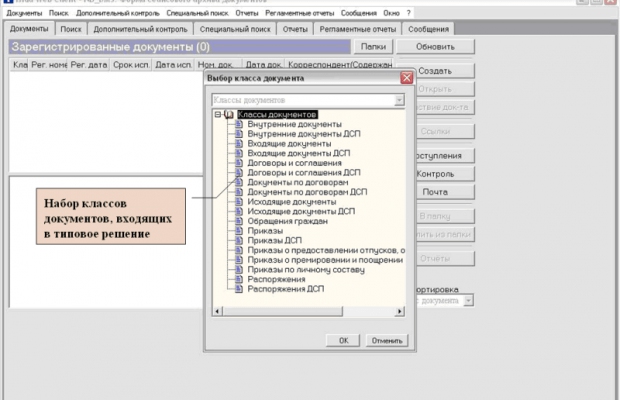The width and height of the screenshot is (620, 400).
Task: Select 'Распоряжения' document icon
Action: [x=240, y=278]
